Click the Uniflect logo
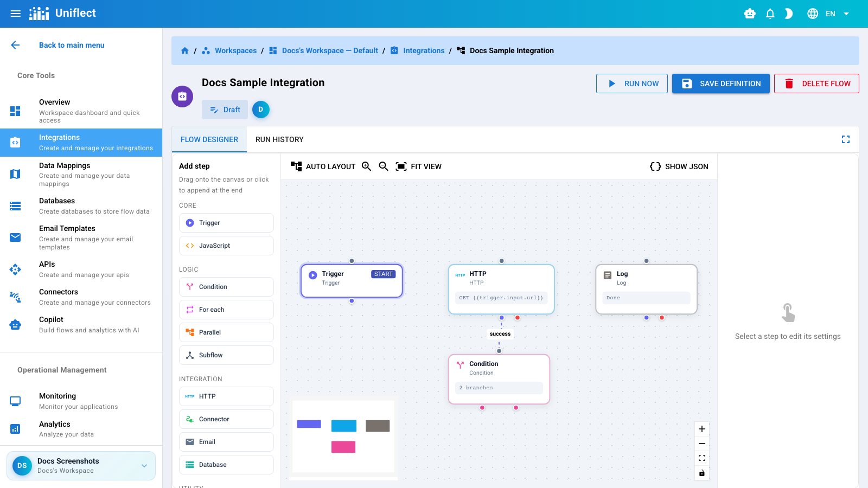This screenshot has width=868, height=488. [62, 14]
